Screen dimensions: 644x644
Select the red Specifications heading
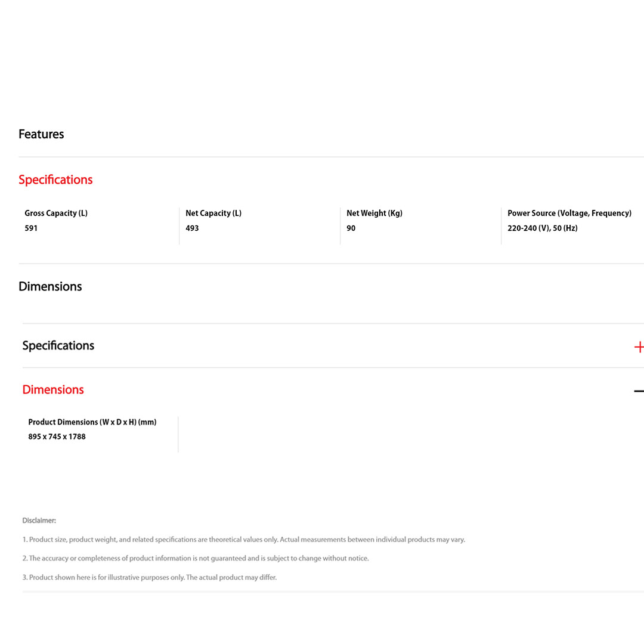(x=55, y=179)
